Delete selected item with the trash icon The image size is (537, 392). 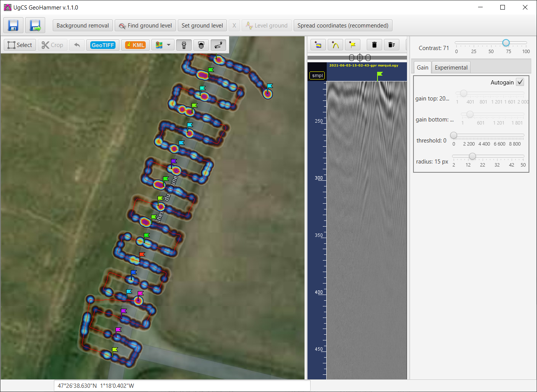[374, 45]
